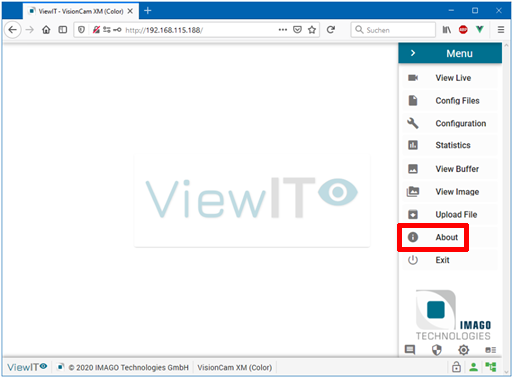Image resolution: width=513 pixels, height=378 pixels.
Task: Click the IMAGO Technologies logo
Action: click(453, 315)
